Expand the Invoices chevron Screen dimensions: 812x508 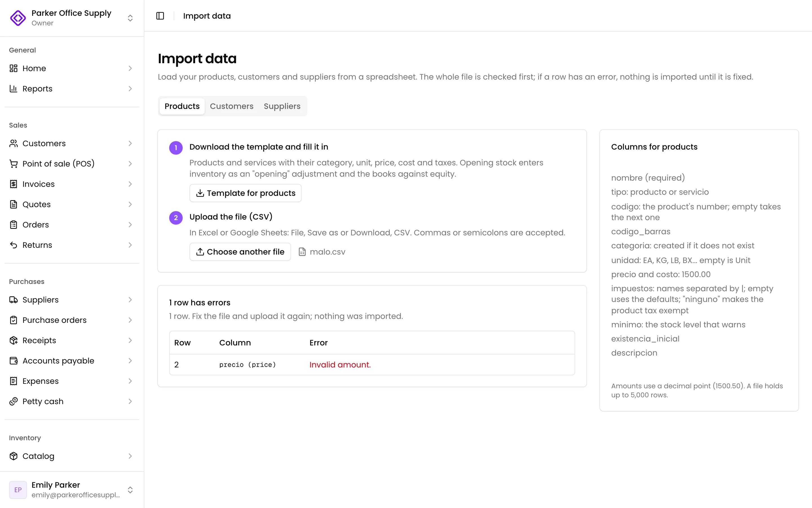[x=130, y=184]
